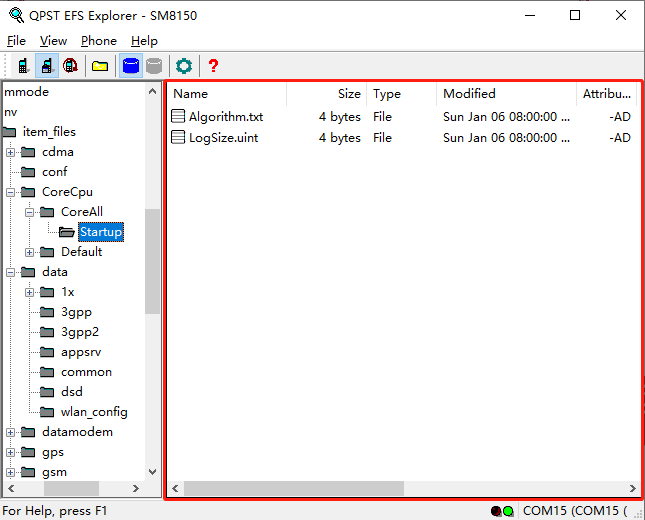Click the COM15 status bar text

tap(575, 511)
